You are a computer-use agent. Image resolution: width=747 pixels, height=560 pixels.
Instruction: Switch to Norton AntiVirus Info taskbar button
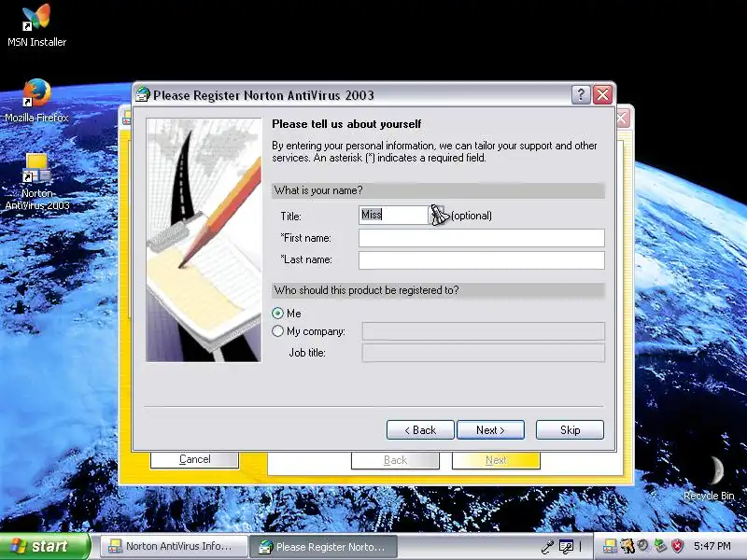coord(175,546)
